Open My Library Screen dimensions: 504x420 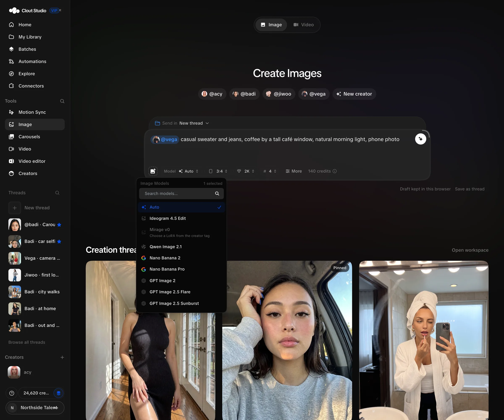35,37
